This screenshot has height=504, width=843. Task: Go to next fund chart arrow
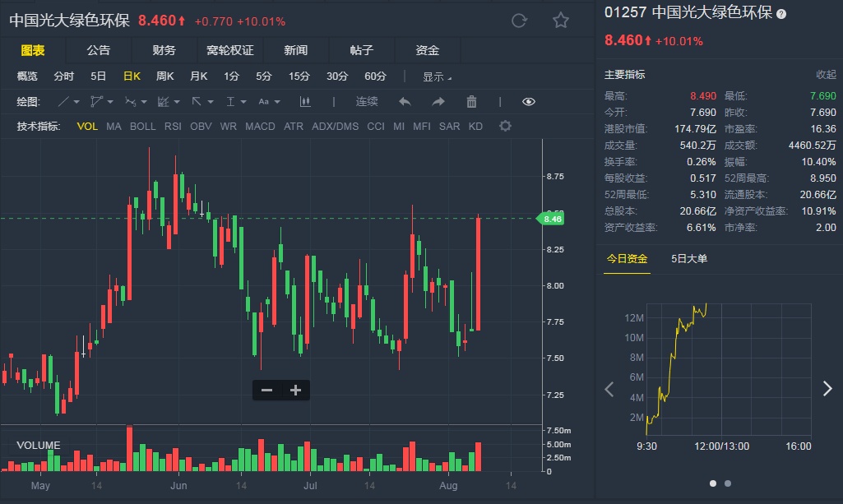click(827, 388)
